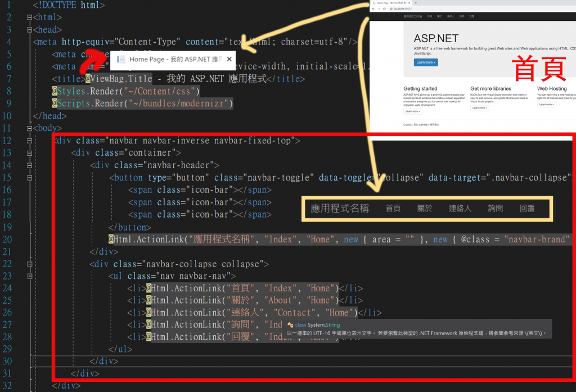
Task: Click the 詢問 ActionLink code on line 27
Action: pos(215,325)
